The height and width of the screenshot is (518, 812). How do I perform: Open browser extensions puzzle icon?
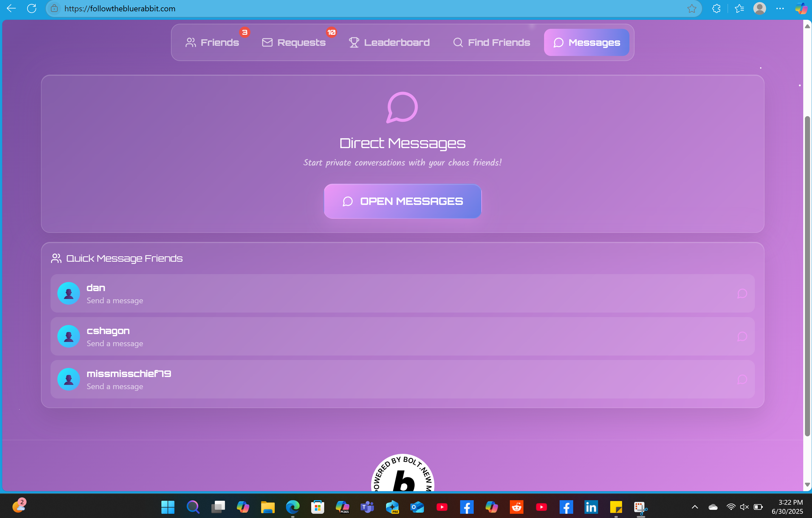coord(716,8)
